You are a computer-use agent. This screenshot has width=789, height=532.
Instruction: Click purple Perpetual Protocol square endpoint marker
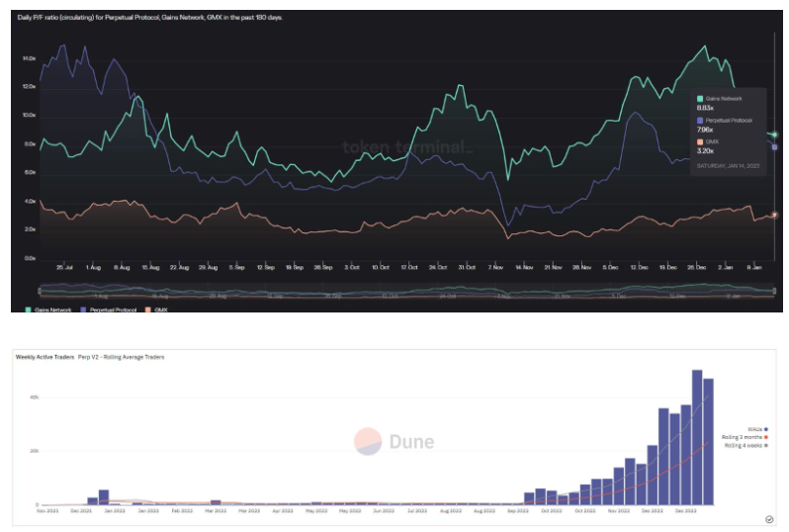click(775, 147)
